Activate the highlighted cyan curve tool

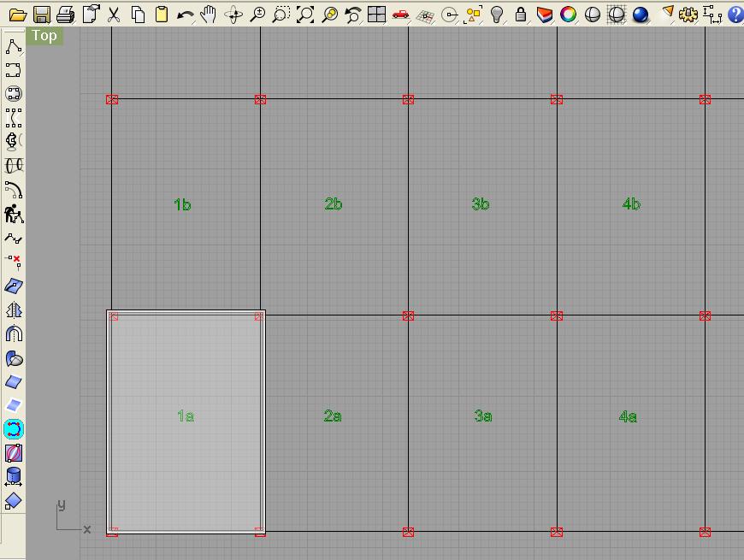(x=14, y=429)
